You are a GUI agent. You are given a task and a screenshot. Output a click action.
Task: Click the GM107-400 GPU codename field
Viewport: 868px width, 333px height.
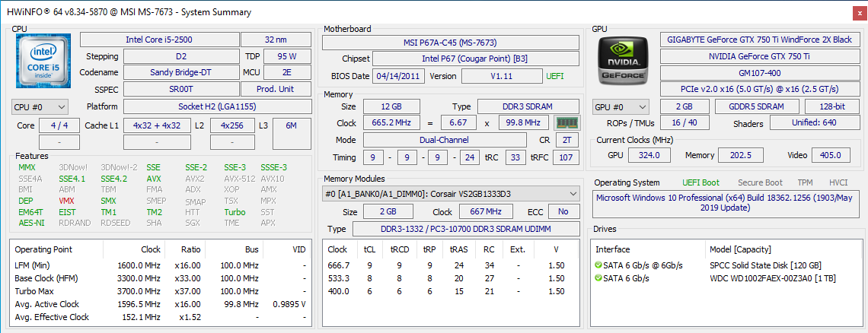click(x=759, y=73)
